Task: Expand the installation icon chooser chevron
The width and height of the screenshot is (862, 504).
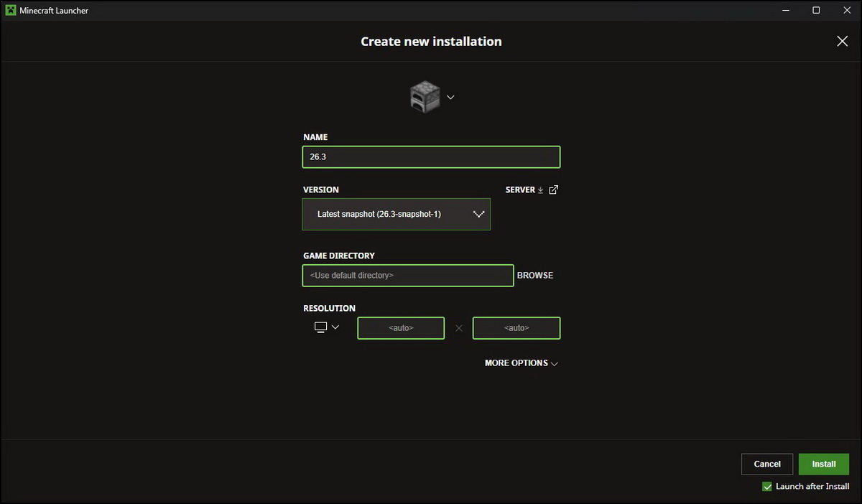Action: 450,97
